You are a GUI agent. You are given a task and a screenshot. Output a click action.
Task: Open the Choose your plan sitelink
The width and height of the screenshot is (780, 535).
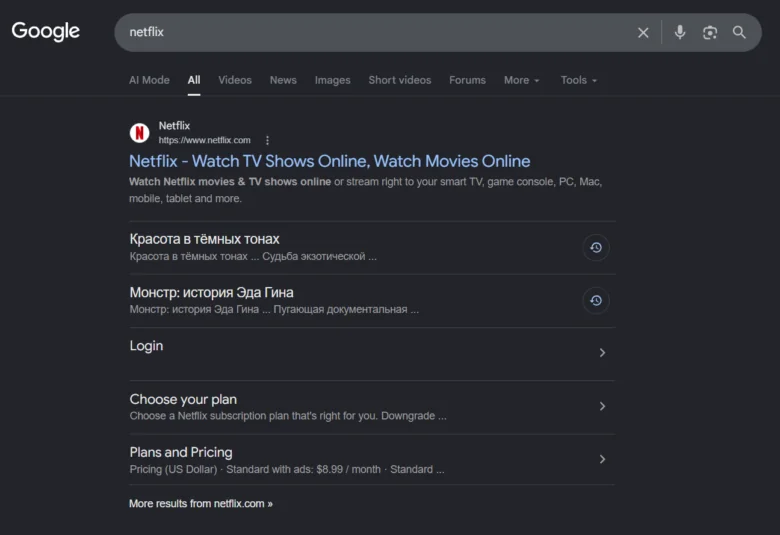pos(183,399)
